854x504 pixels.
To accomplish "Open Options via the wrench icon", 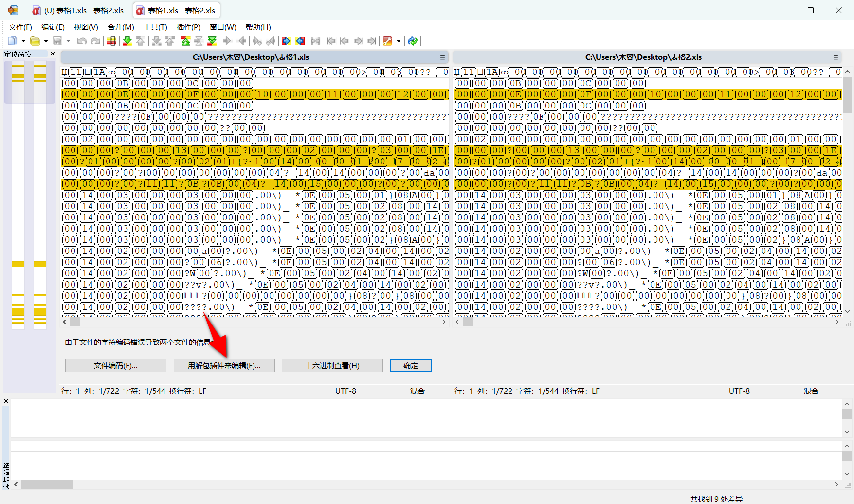I will coord(387,41).
